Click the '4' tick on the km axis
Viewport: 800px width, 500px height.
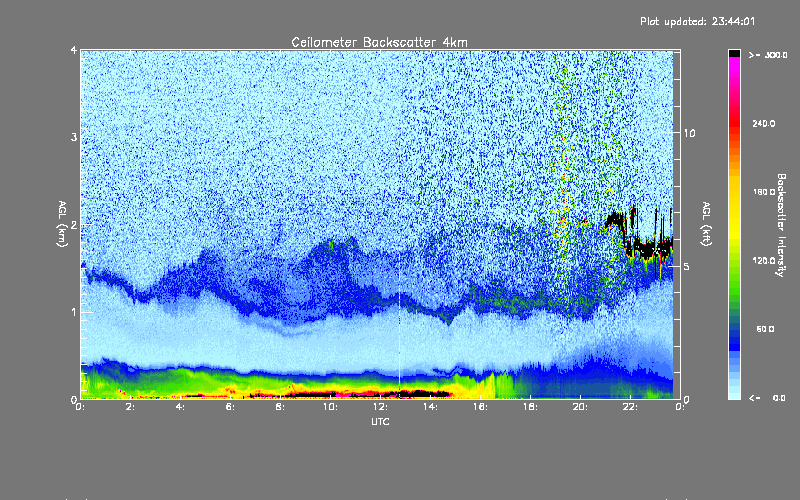[74, 50]
